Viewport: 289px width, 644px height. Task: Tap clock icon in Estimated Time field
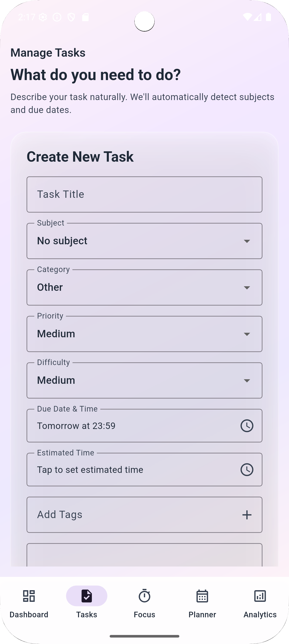point(247,470)
